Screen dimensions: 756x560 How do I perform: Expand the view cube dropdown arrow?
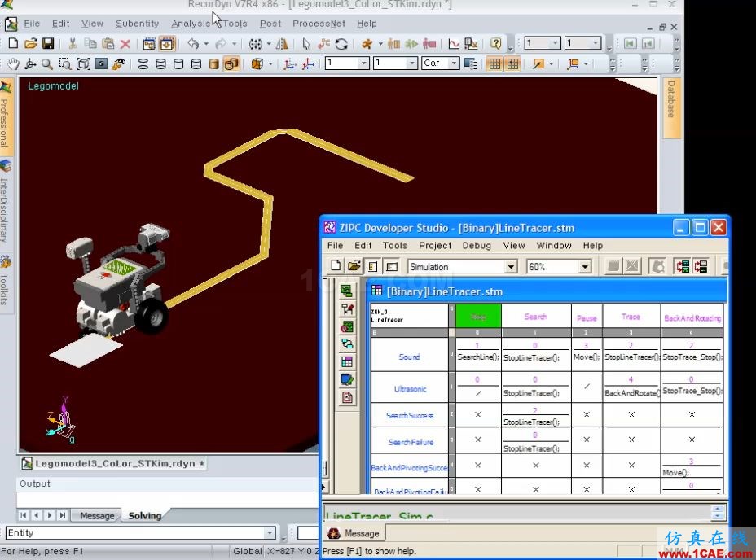click(x=270, y=63)
